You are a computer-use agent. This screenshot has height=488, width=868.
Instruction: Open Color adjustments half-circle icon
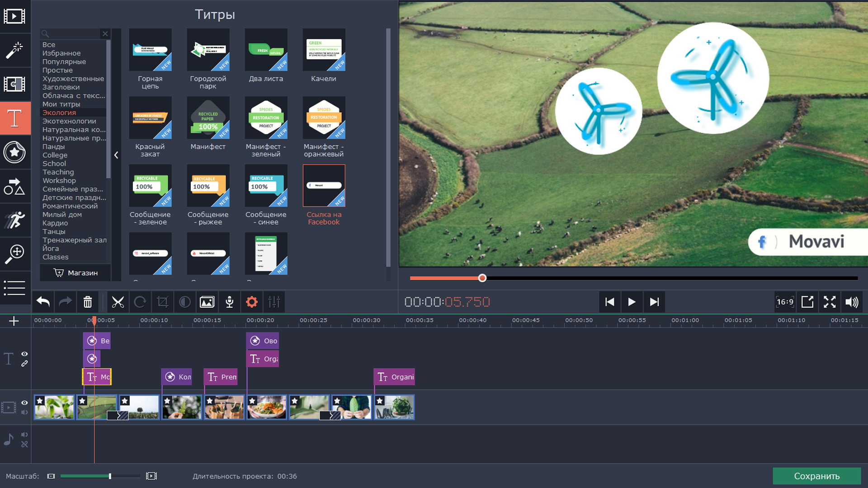[184, 302]
